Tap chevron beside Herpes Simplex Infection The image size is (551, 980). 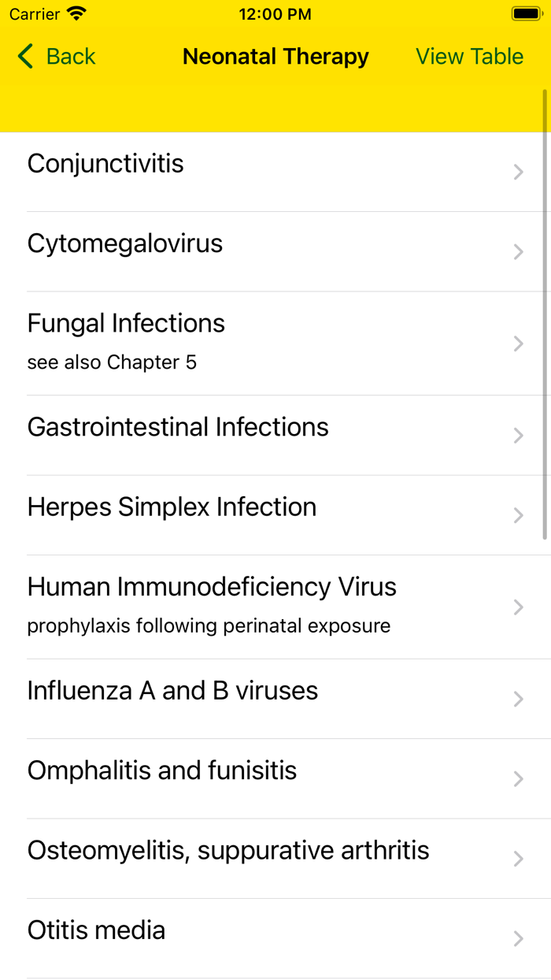(x=518, y=515)
